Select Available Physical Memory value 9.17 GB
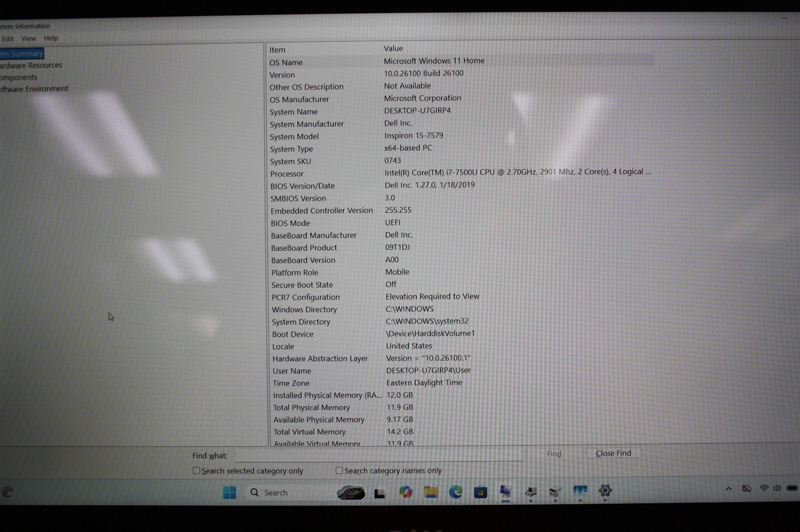The image size is (800, 532). 400,419
